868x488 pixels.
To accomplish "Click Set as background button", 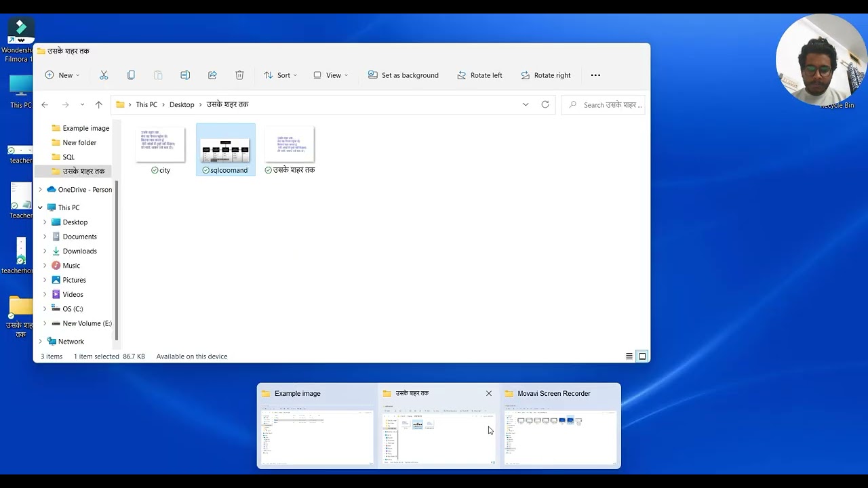I will click(403, 75).
